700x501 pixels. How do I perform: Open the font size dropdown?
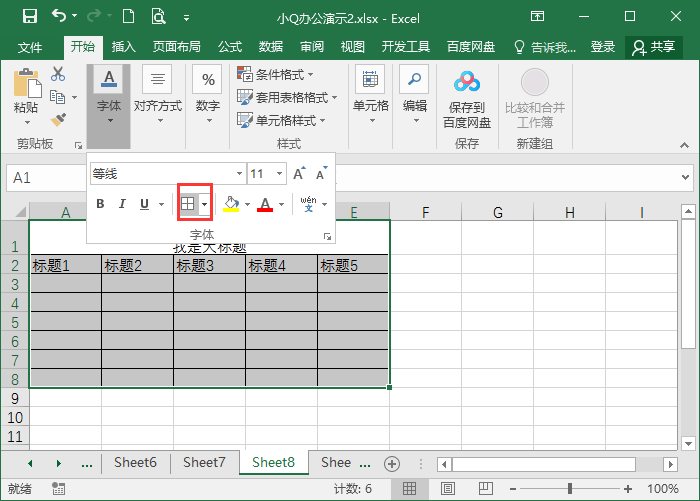point(280,174)
